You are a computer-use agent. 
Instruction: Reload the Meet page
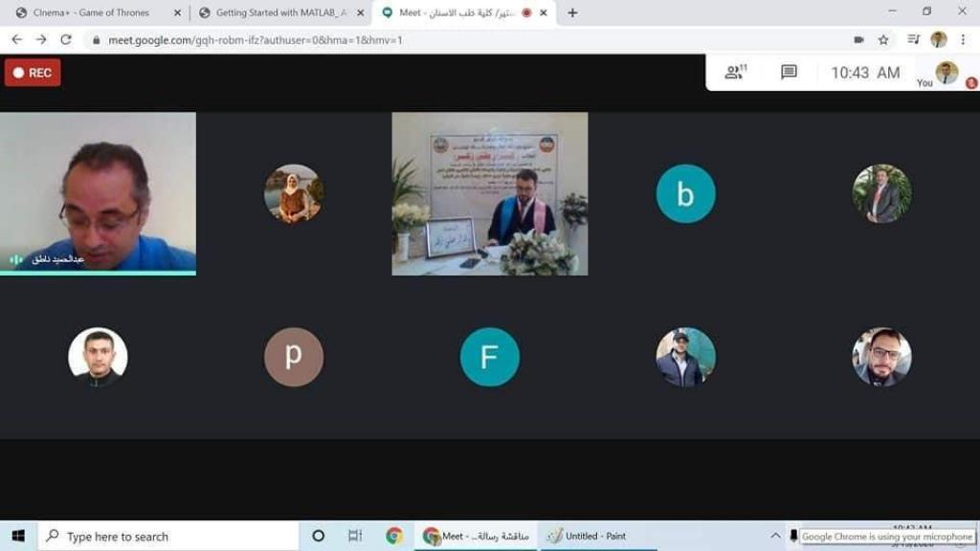pos(66,40)
